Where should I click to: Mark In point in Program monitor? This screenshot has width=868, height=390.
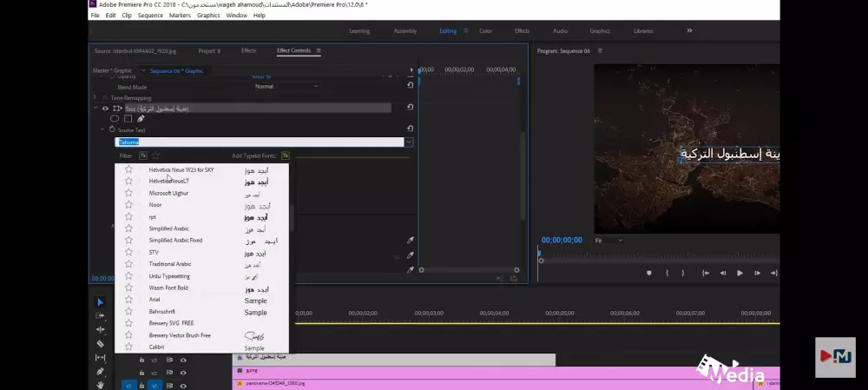coord(667,273)
